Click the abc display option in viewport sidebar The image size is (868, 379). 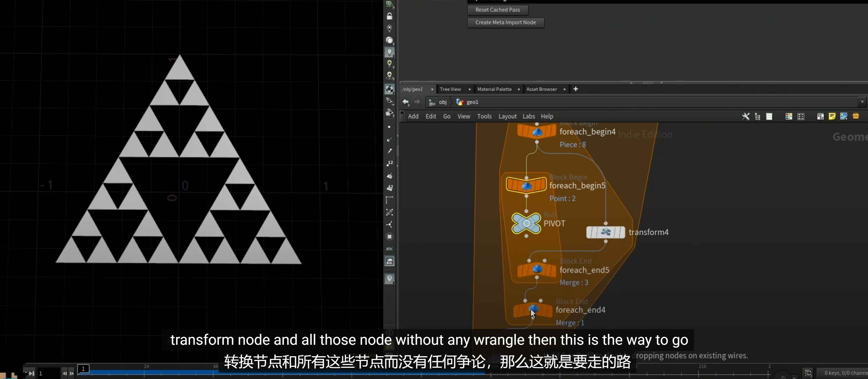coord(390,249)
